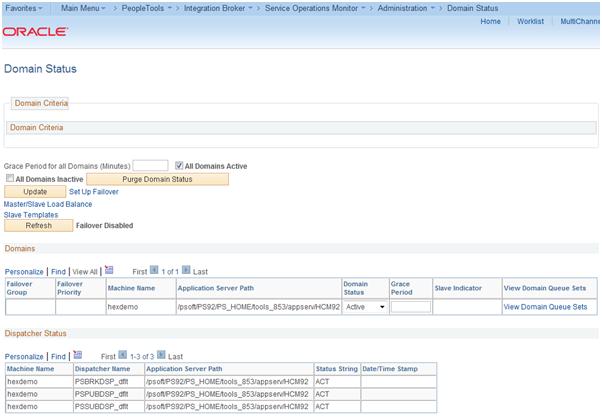
Task: Click the Oracle logo
Action: [x=35, y=31]
